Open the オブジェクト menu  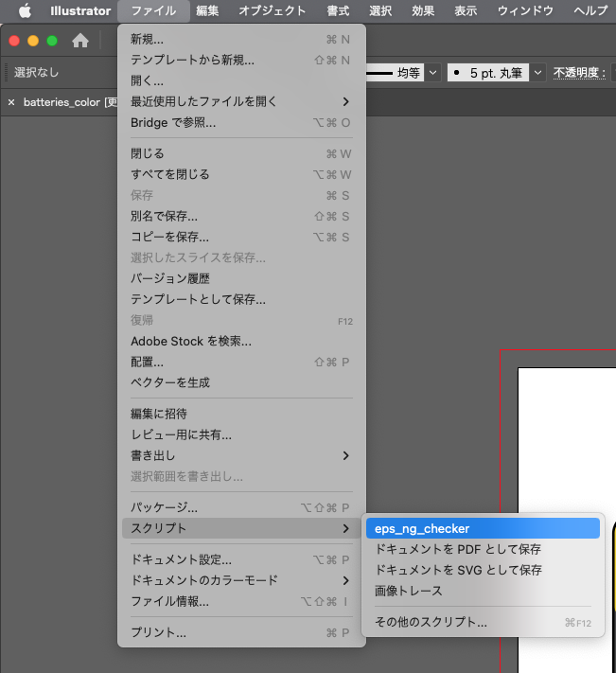click(x=272, y=10)
